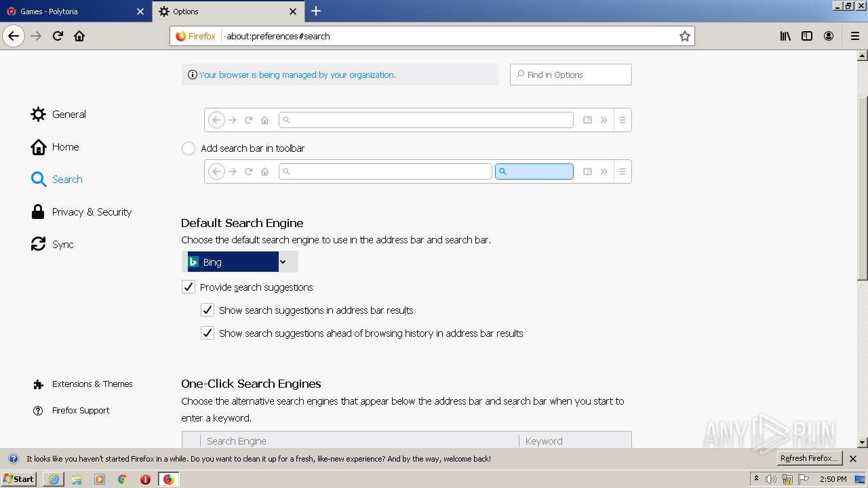This screenshot has width=868, height=488.
Task: Click the Forward navigation arrow
Action: click(x=36, y=36)
